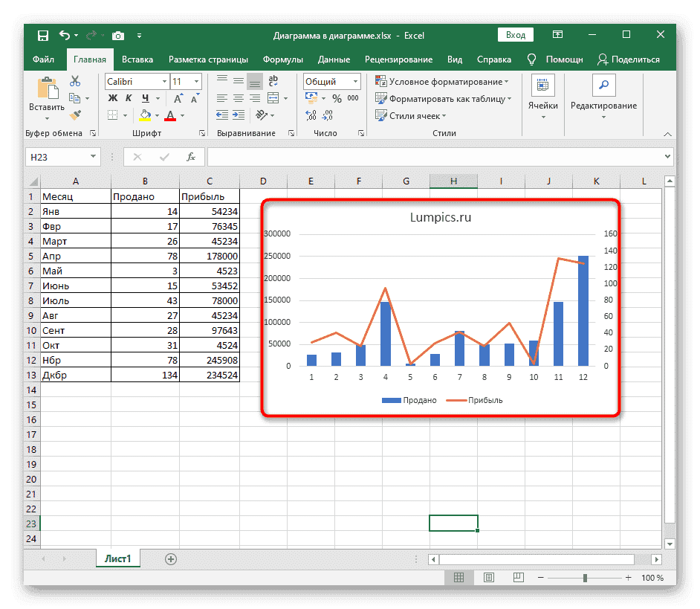Open the Вставка ribbon tab
Image resolution: width=700 pixels, height=609 pixels.
tap(137, 59)
